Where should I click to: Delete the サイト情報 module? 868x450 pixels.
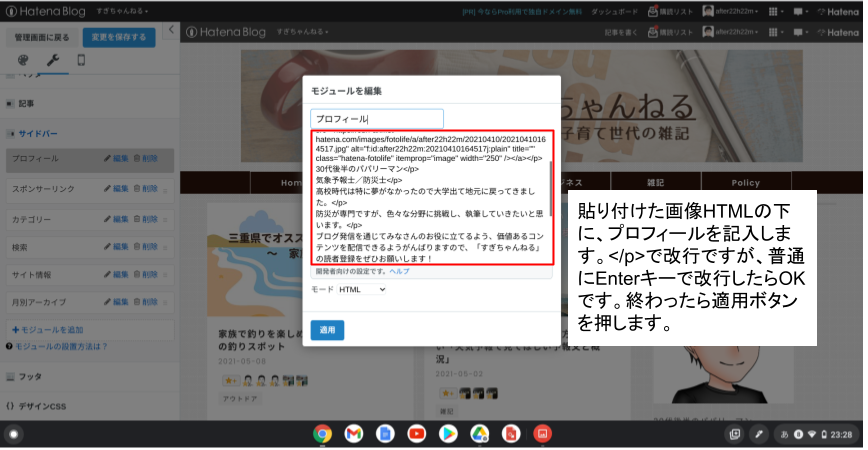pos(146,275)
